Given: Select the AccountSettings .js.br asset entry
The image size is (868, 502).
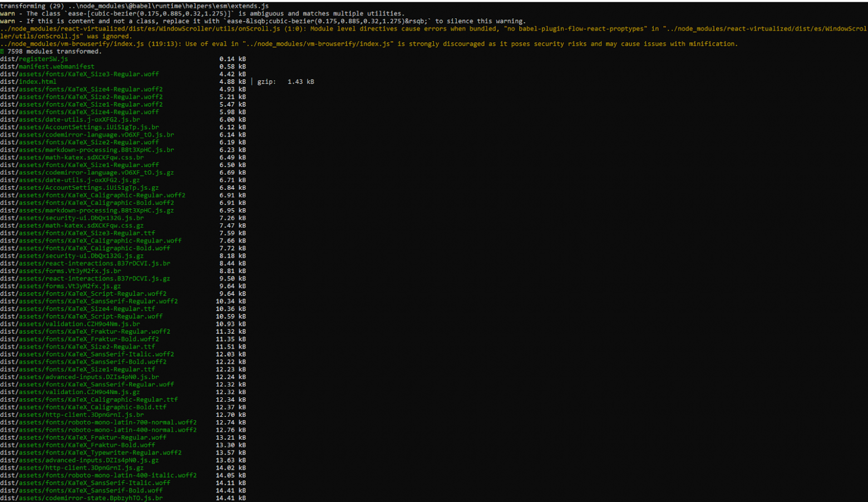Looking at the screenshot, I should pos(80,127).
